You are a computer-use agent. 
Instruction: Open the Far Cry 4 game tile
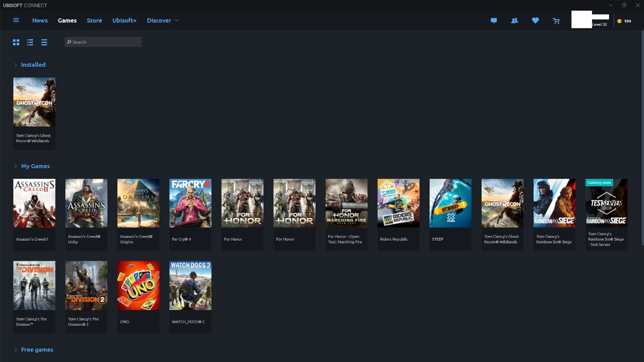(190, 203)
